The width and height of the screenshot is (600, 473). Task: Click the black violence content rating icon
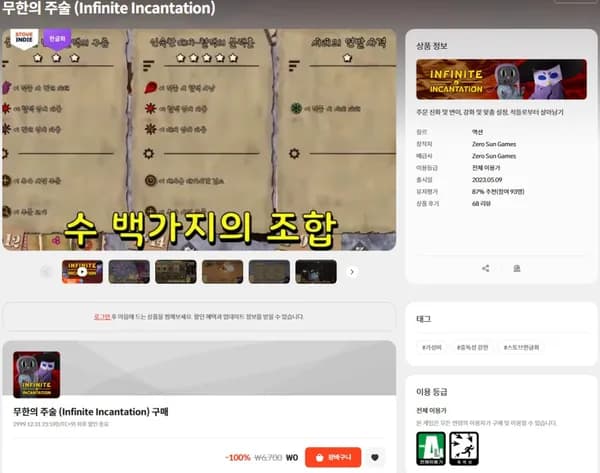click(x=464, y=449)
